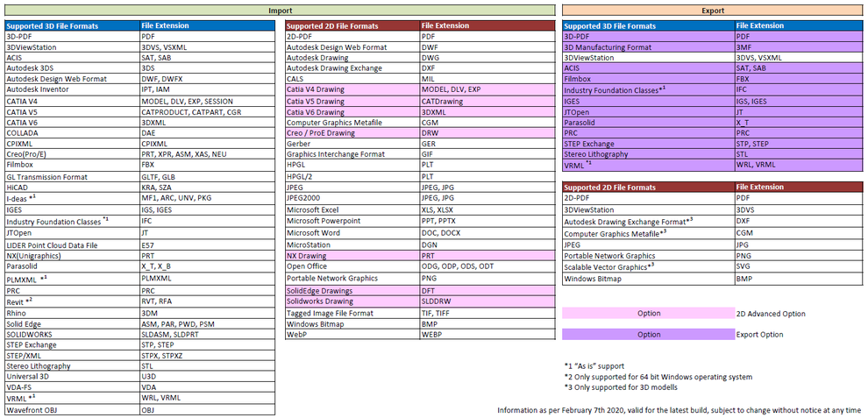
Task: Select the 'PPT, PPTX' extension cell
Action: click(x=487, y=221)
